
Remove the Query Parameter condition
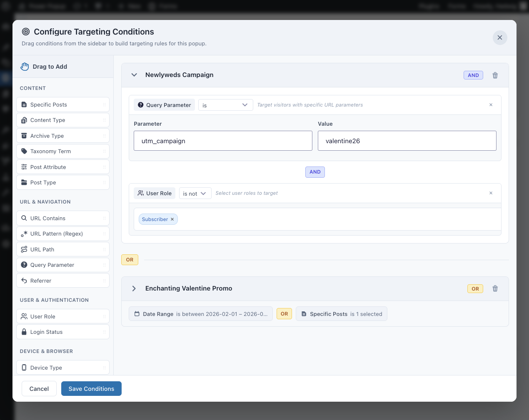pos(491,105)
